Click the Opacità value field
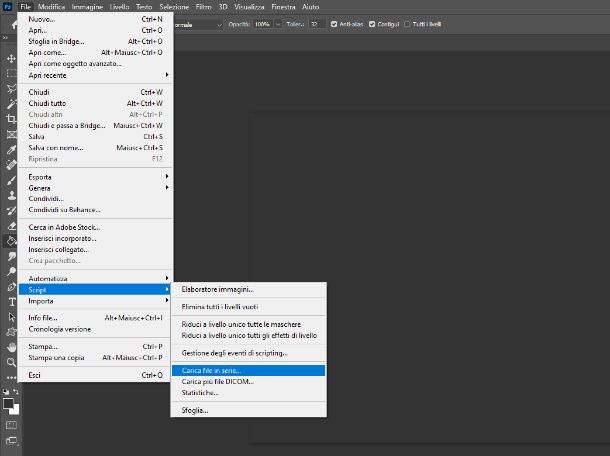Screen dimensions: 610x456 tap(263, 24)
